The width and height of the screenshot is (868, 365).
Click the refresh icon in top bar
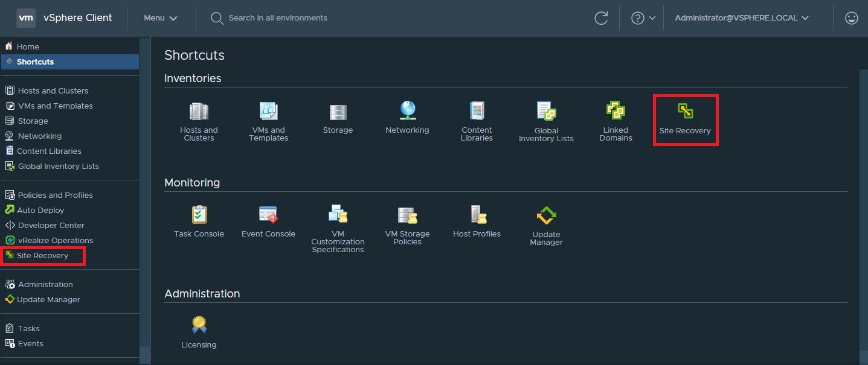coord(601,18)
